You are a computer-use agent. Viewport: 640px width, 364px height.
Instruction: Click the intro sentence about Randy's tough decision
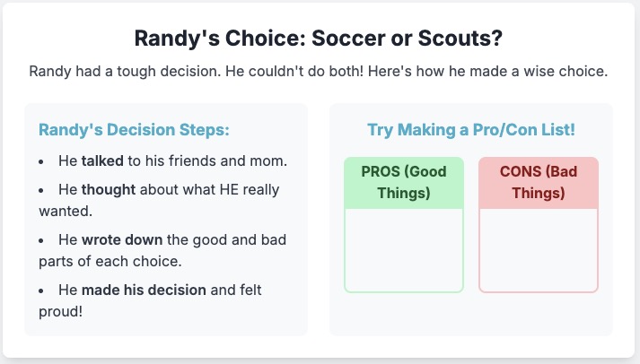(319, 72)
